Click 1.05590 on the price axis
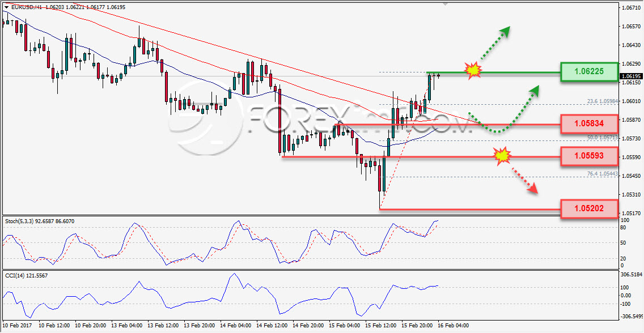This screenshot has width=644, height=333. (632, 157)
